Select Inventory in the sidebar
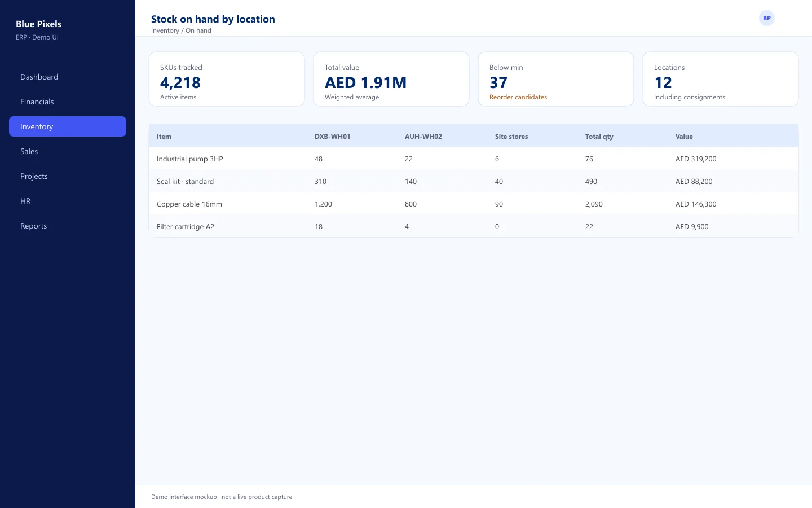This screenshot has width=812, height=508. pyautogui.click(x=68, y=126)
